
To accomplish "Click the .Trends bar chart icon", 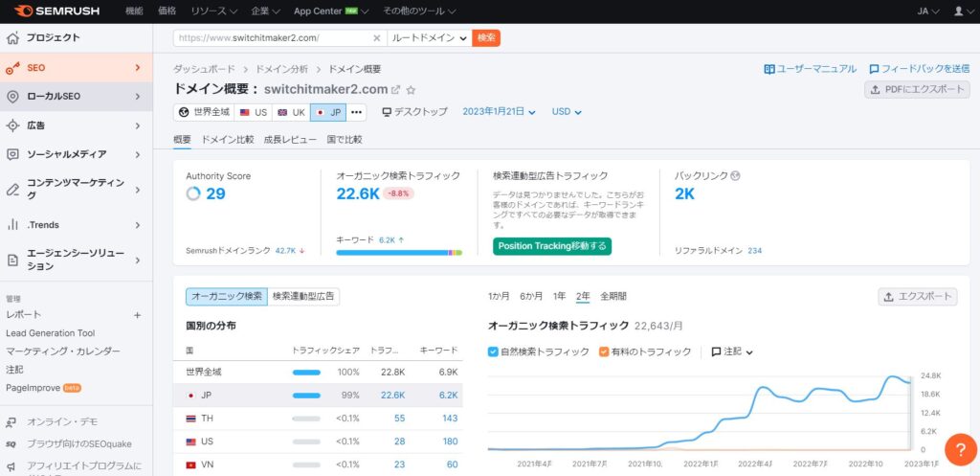I will [12, 224].
